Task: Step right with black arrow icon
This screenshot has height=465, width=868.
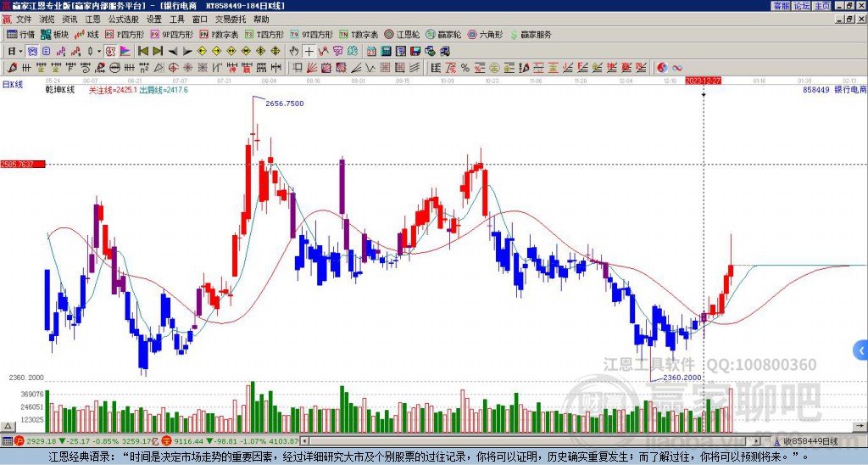Action: point(187,52)
